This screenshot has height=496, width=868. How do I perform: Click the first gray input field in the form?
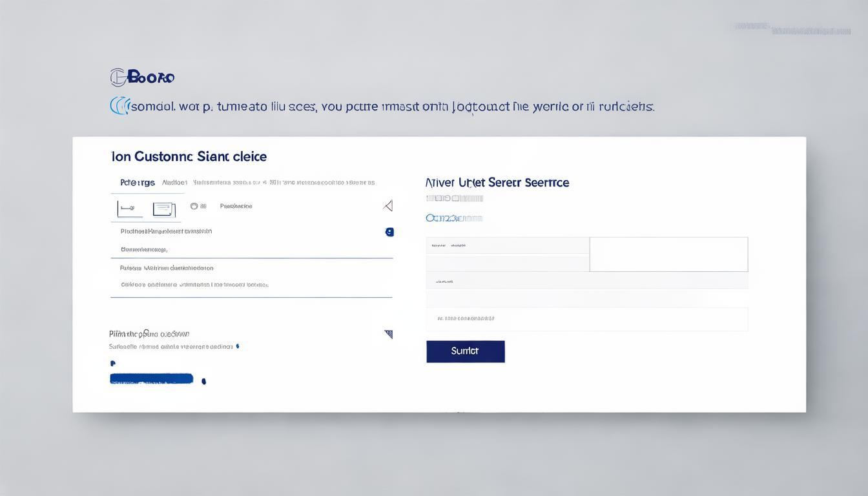pos(507,245)
